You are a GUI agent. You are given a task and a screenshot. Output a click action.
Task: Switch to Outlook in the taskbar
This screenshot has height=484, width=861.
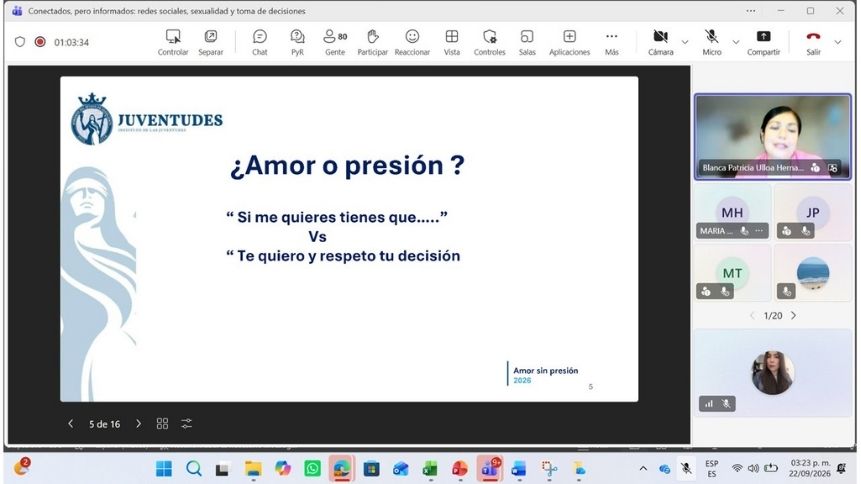pyautogui.click(x=401, y=469)
